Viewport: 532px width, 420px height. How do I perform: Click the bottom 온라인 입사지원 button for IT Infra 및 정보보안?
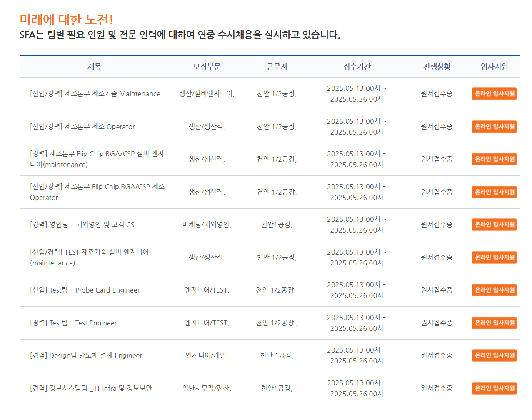tap(494, 388)
